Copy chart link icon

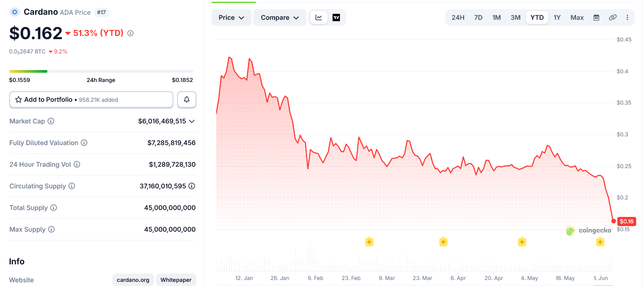click(x=613, y=18)
